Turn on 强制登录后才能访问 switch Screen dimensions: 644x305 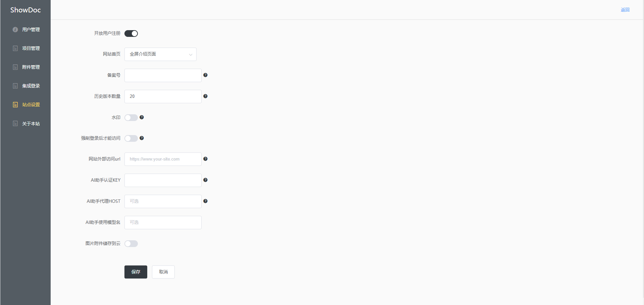coord(131,138)
